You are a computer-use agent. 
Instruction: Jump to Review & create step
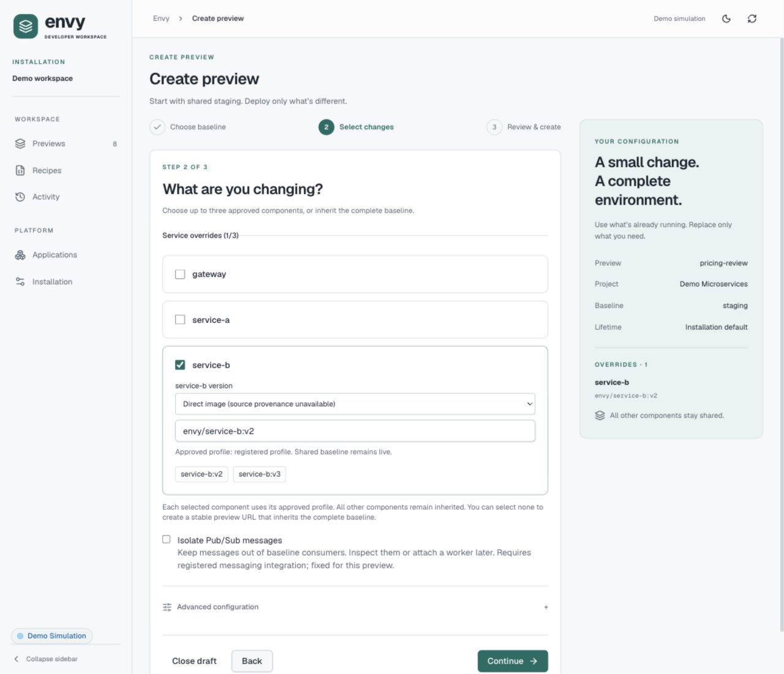point(524,127)
